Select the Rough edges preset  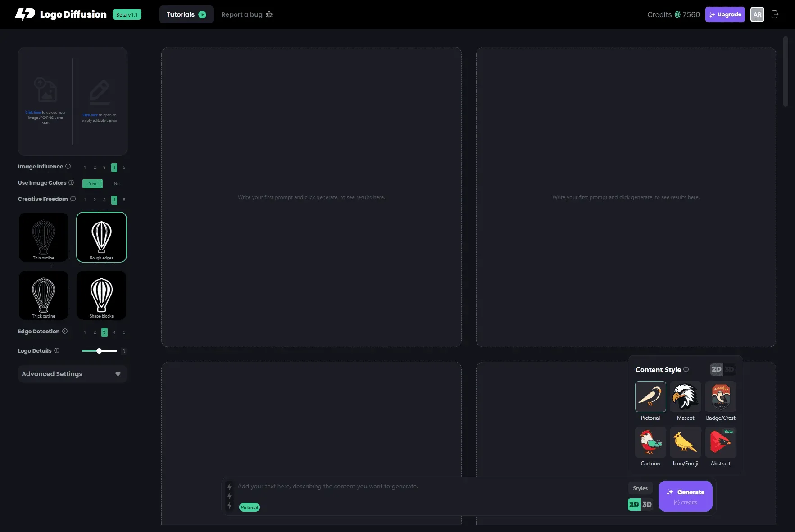coord(101,237)
